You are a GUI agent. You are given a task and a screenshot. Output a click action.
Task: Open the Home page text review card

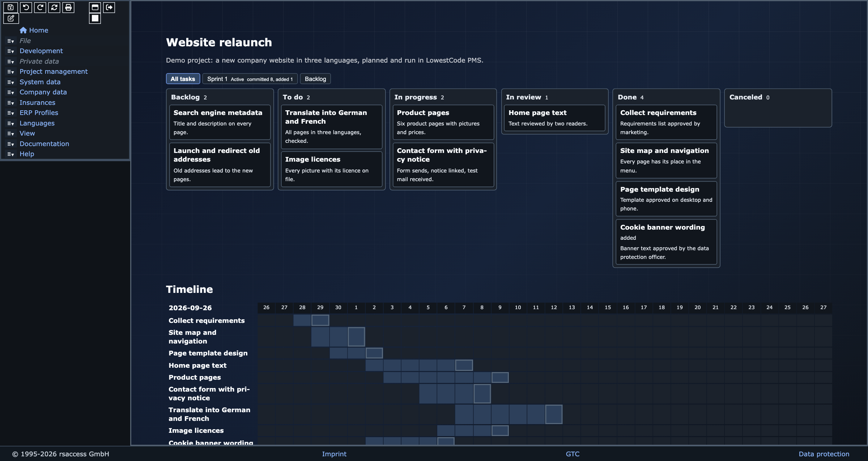point(555,118)
